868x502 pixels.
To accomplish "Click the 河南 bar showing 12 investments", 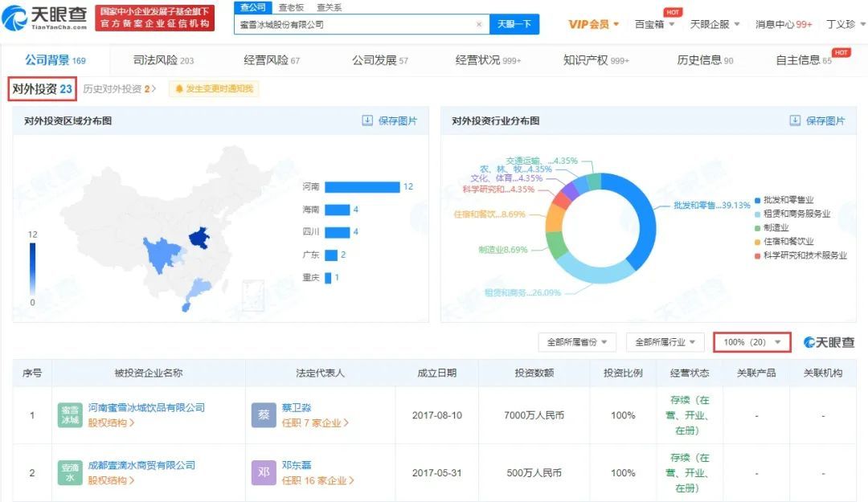I will point(362,187).
